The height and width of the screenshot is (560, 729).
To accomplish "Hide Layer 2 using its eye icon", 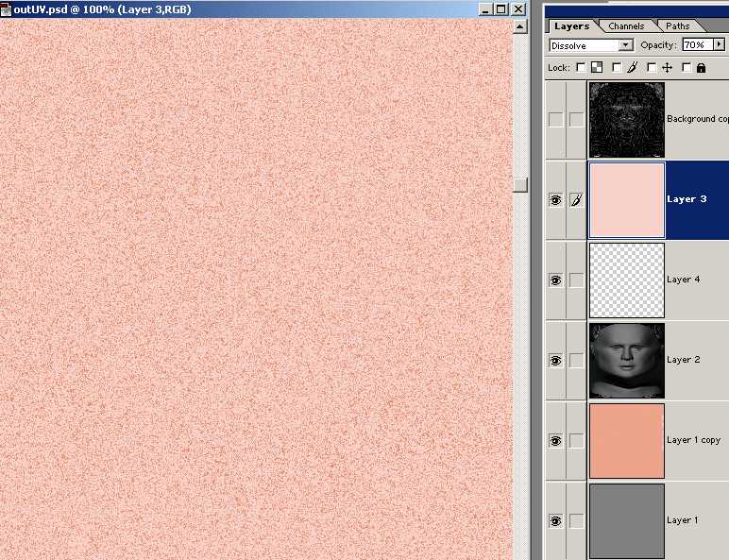I will coord(555,361).
